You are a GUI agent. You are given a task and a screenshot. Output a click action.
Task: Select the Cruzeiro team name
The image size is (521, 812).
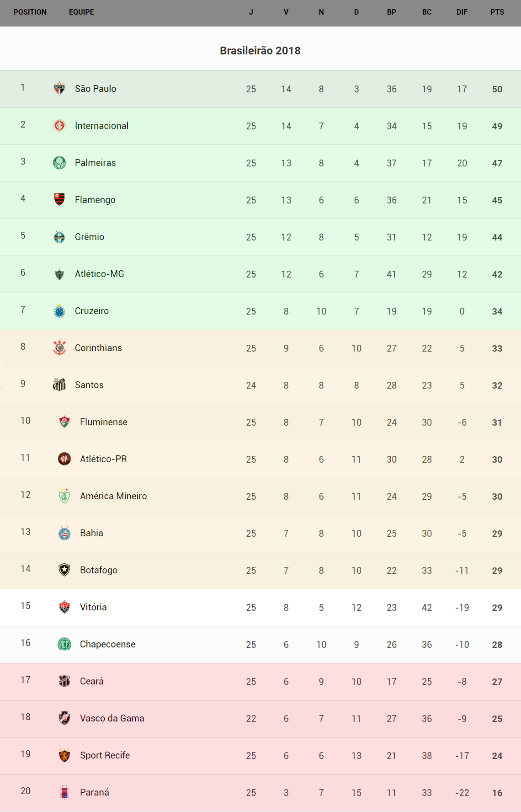(x=92, y=311)
